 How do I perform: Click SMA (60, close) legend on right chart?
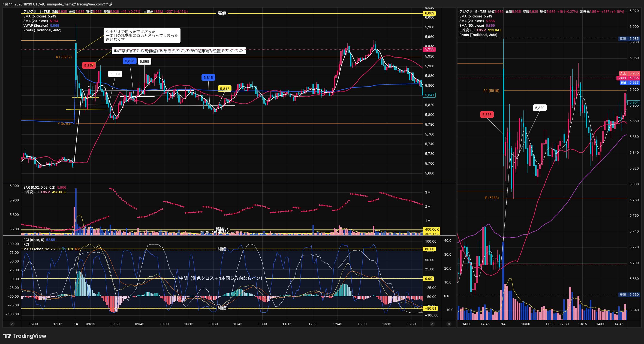[x=471, y=26]
